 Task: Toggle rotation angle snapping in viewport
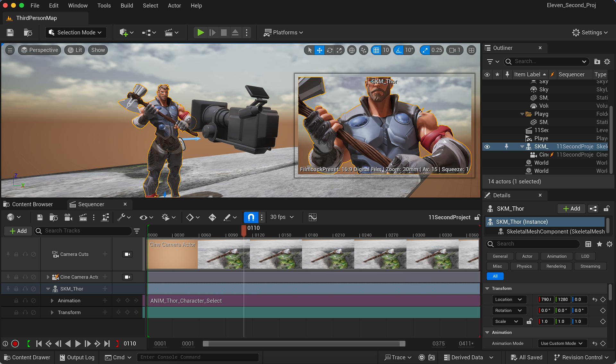point(398,50)
